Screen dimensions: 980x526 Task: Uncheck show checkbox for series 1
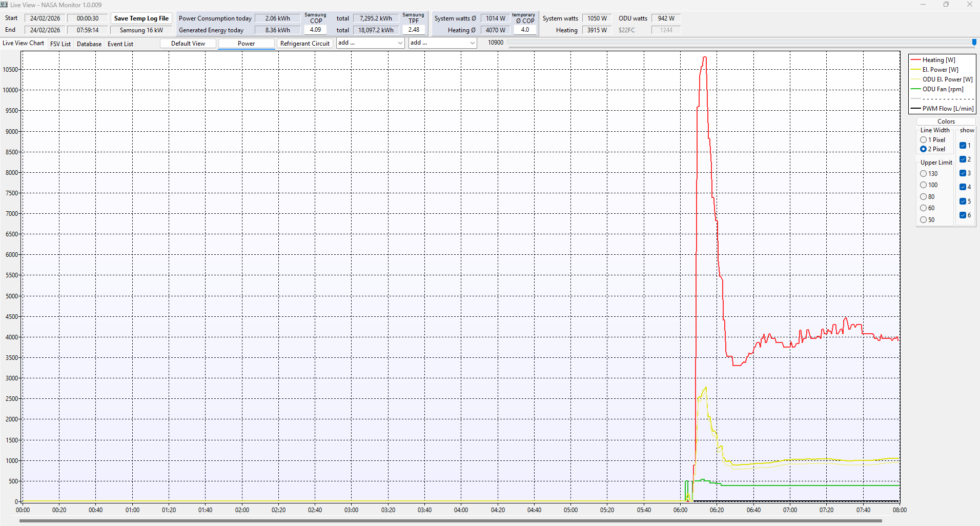pos(963,146)
